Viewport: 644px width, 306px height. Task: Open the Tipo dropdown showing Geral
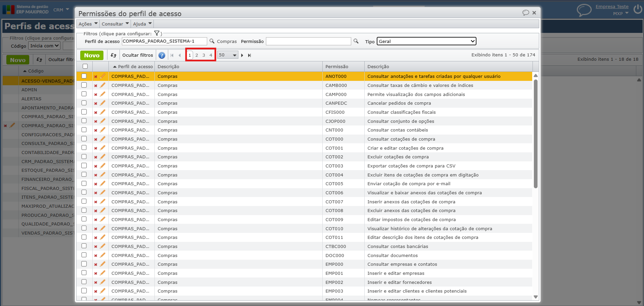(x=426, y=41)
